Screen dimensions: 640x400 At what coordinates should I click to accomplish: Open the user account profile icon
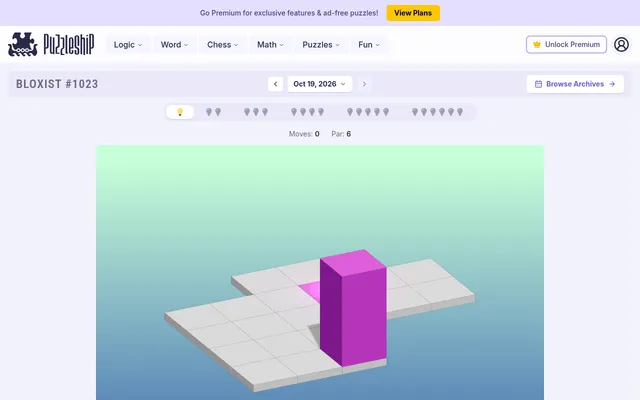(621, 44)
